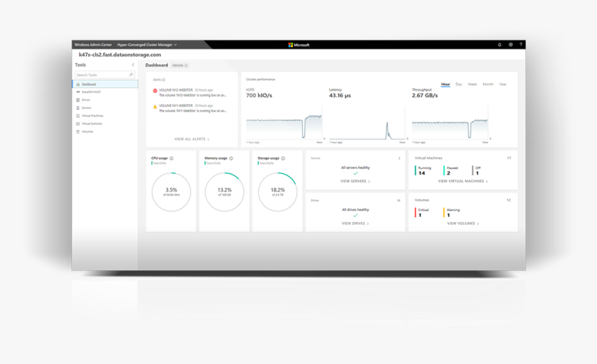The width and height of the screenshot is (597, 364).
Task: Open the Drives label in Tools list
Action: point(86,100)
